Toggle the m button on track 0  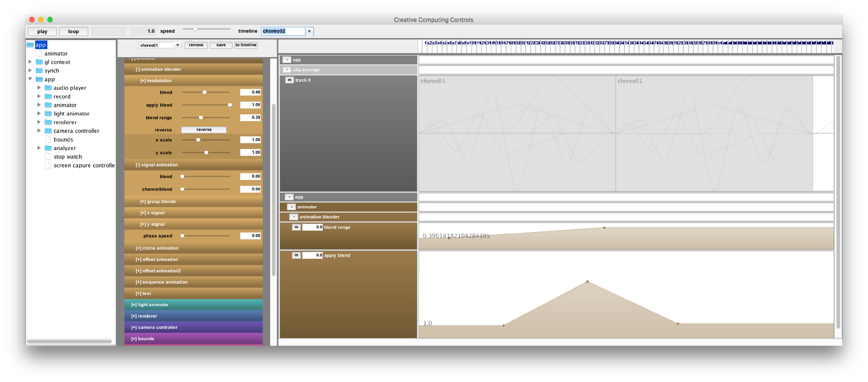click(x=289, y=80)
